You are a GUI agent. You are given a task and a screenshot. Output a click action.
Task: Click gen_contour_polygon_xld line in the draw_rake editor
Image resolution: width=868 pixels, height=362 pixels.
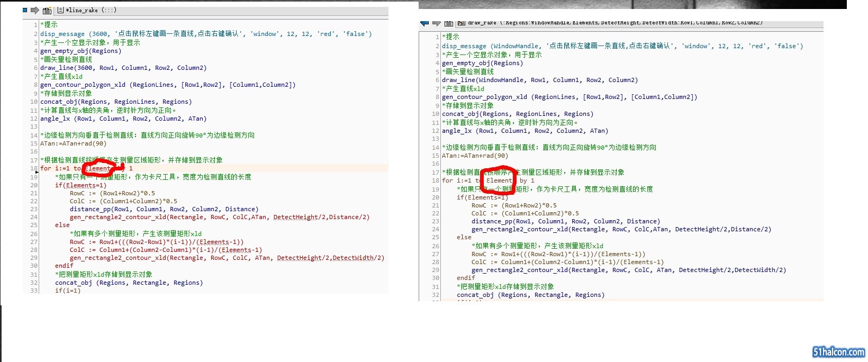(x=569, y=97)
